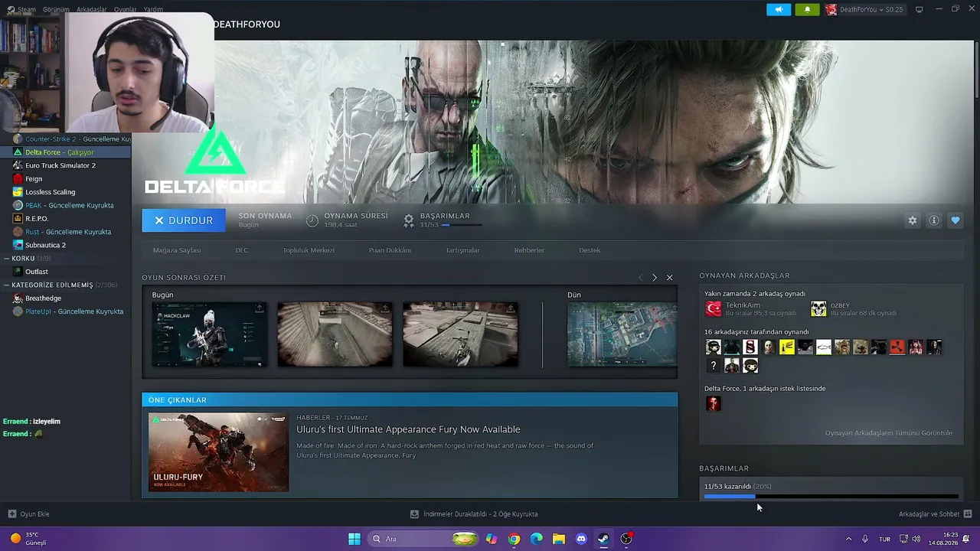Viewport: 980px width, 551px height.
Task: Show hidden system tray icons
Action: tap(848, 539)
